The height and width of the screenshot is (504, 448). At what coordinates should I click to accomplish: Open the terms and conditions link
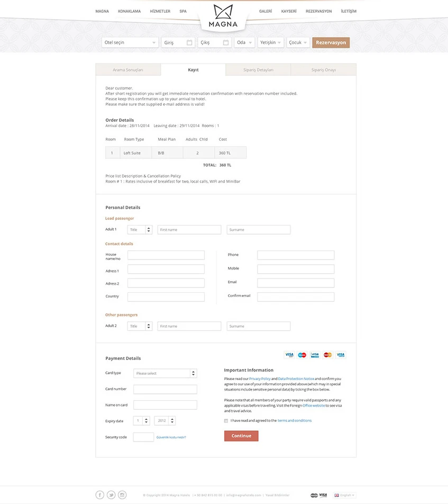(x=295, y=420)
